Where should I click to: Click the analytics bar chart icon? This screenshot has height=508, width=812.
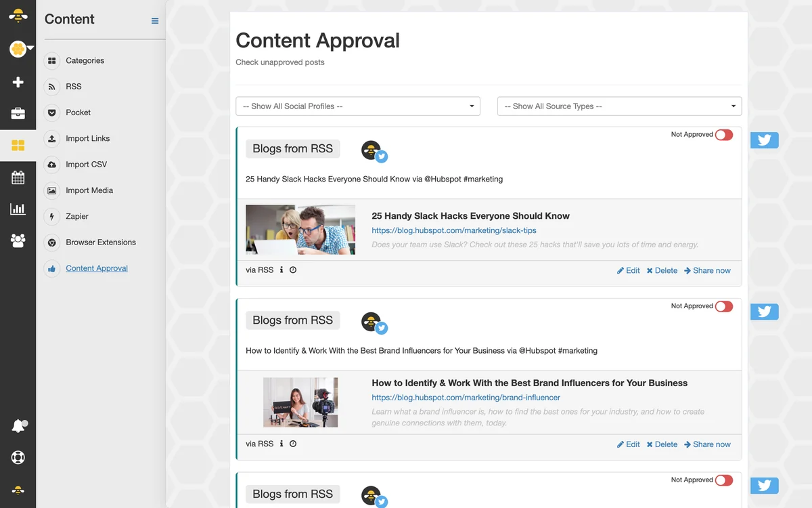(x=18, y=209)
